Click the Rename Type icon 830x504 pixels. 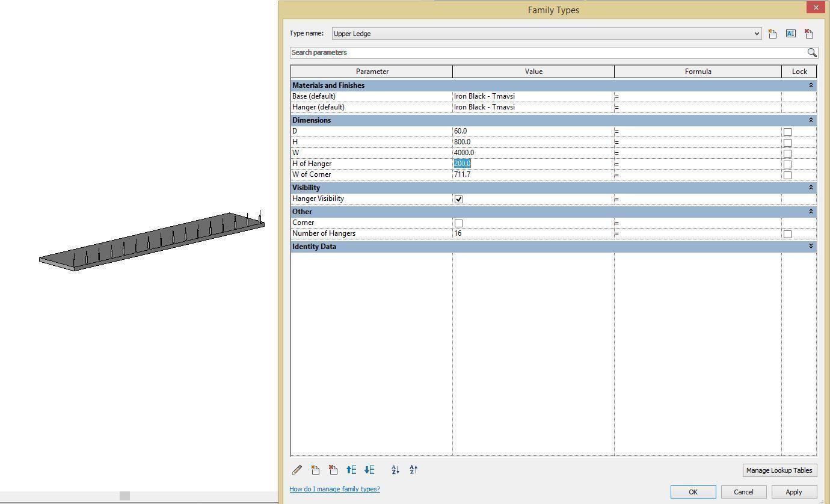coord(790,34)
